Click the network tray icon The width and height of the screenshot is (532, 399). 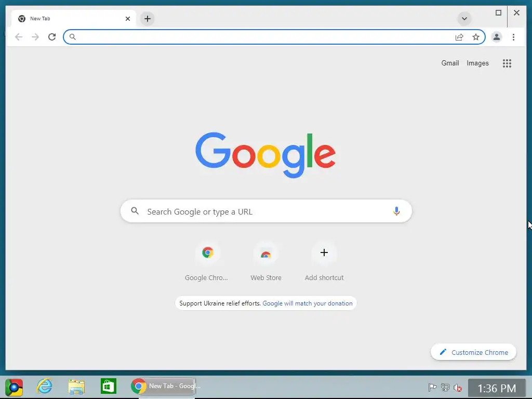click(x=445, y=388)
